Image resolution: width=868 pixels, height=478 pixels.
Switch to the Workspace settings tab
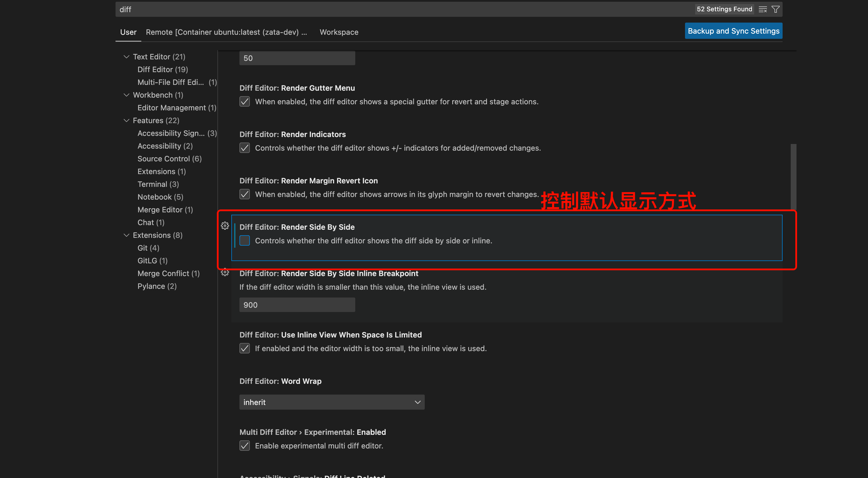click(x=339, y=32)
